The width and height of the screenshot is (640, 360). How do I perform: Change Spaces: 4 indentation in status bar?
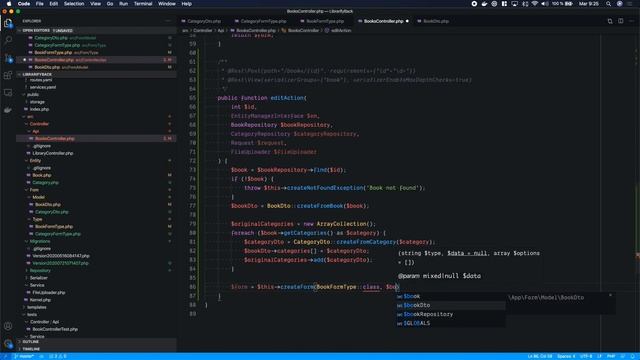566,356
